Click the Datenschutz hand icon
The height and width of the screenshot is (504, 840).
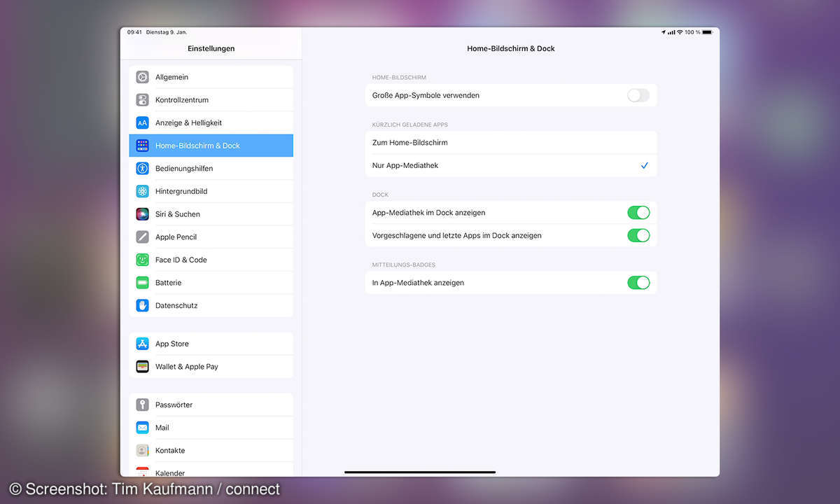142,305
